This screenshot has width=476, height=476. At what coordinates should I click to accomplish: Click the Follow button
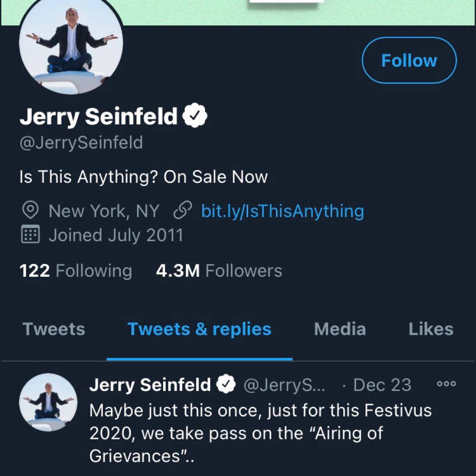409,60
